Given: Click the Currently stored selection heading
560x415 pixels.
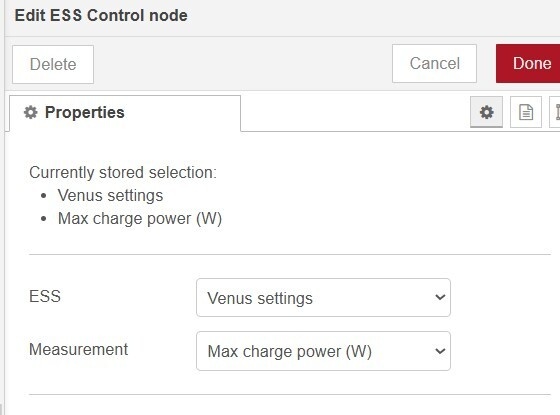Looking at the screenshot, I should pos(123,172).
